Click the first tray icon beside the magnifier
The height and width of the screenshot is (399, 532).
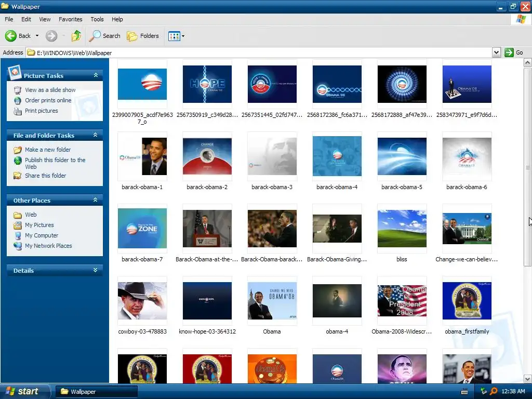pos(484,391)
